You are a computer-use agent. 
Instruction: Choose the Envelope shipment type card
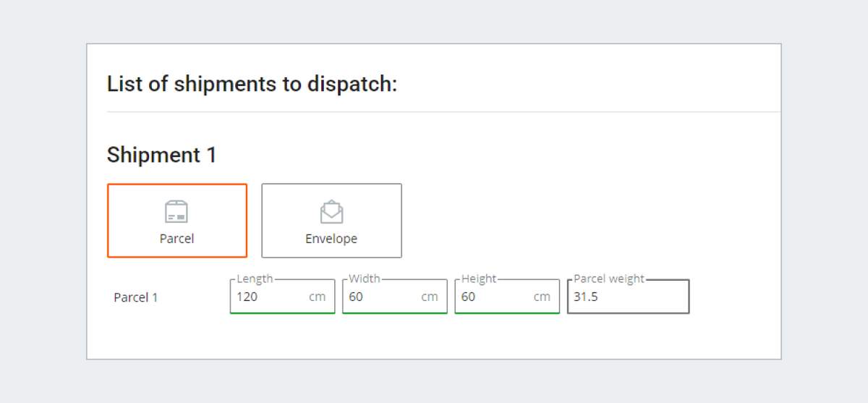pyautogui.click(x=331, y=221)
